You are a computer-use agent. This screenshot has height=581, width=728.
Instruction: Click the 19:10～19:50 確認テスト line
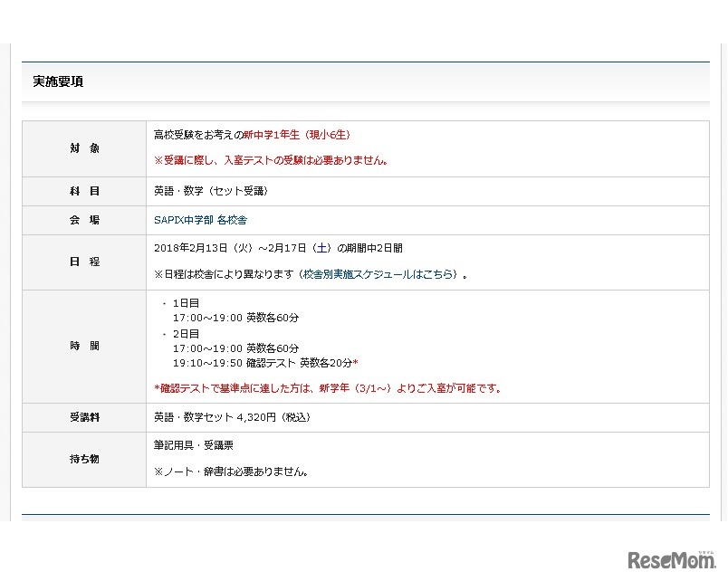point(264,363)
